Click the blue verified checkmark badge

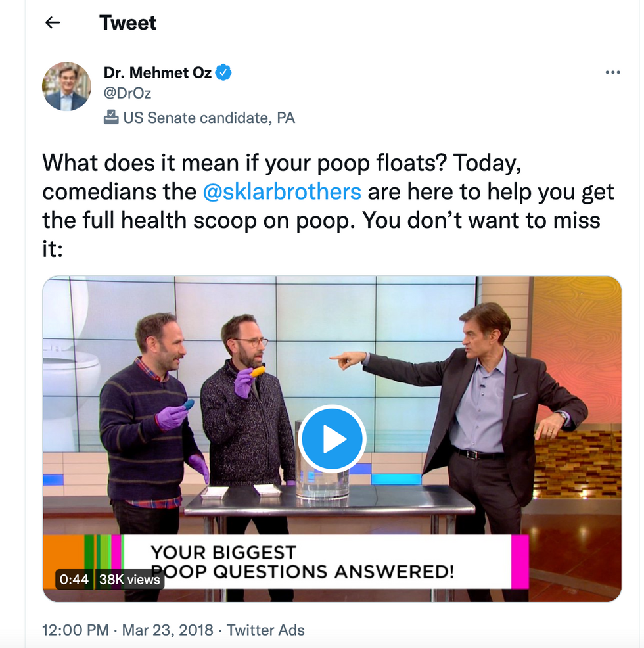223,73
